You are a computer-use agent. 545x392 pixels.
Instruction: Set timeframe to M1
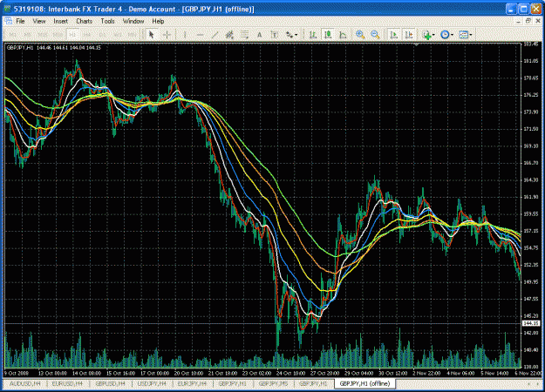coord(13,35)
